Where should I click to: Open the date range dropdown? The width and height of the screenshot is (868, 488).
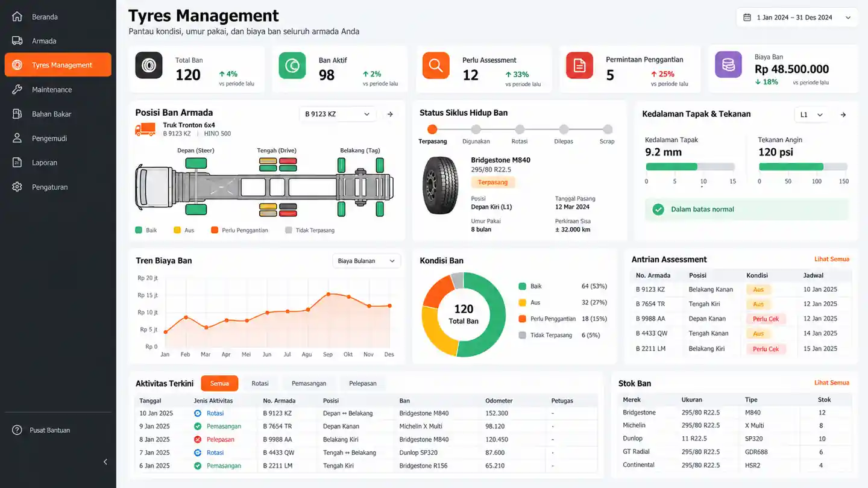point(797,17)
